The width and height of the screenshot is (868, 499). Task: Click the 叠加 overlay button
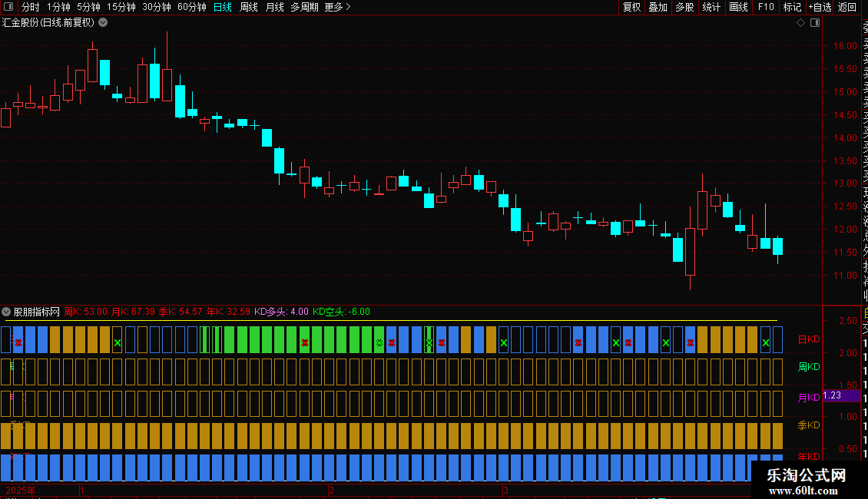point(658,7)
